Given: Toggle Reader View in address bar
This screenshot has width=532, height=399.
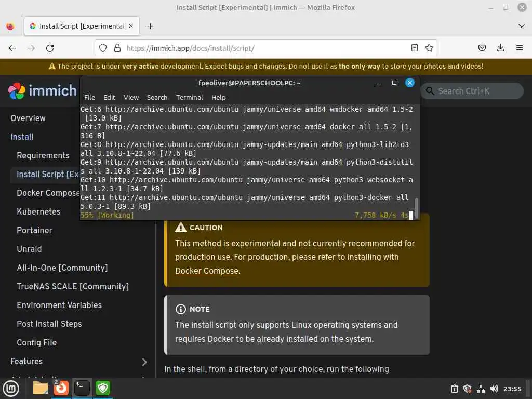Looking at the screenshot, I should point(414,48).
